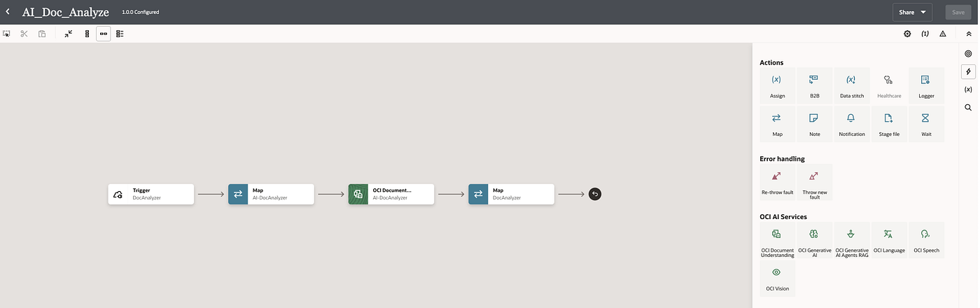Open the Actions side panel tab
The width and height of the screenshot is (980, 308).
click(969, 71)
